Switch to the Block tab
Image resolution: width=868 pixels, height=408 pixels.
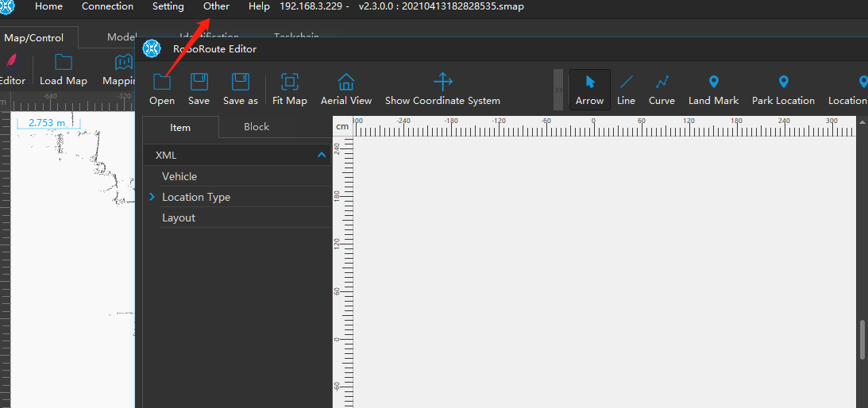tap(257, 127)
